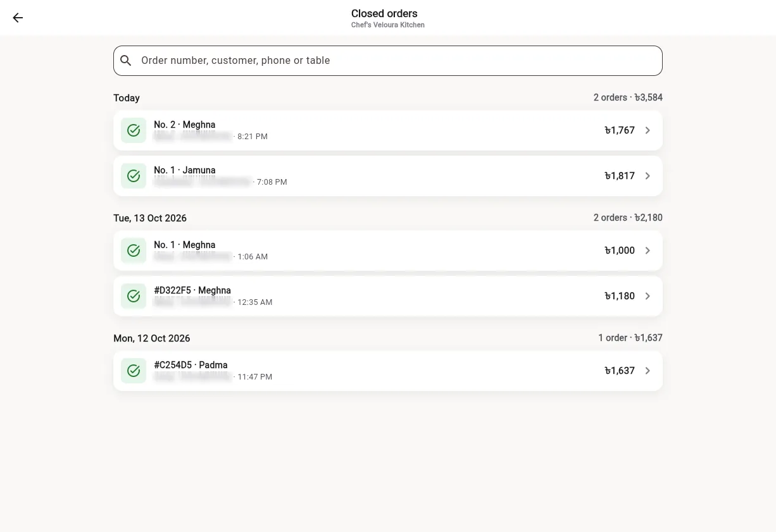The image size is (776, 532).
Task: Open the #C254D5 · Padma order
Action: tap(388, 371)
